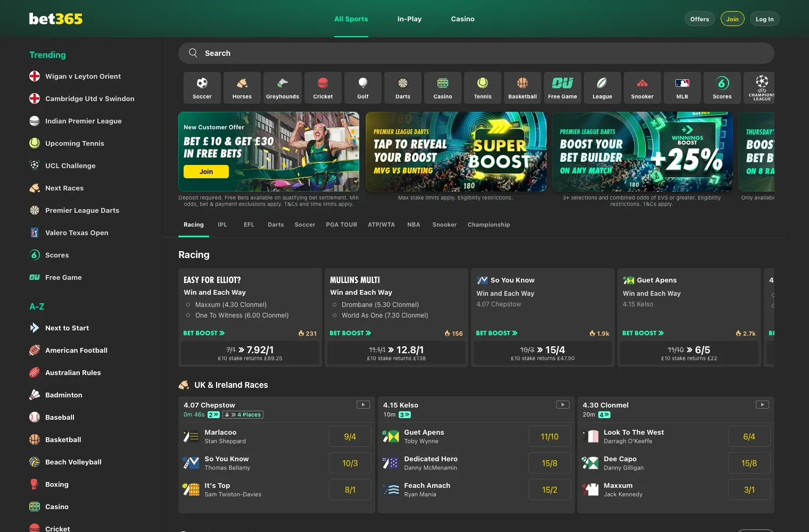Select the ATP/WTA category tab

point(382,225)
